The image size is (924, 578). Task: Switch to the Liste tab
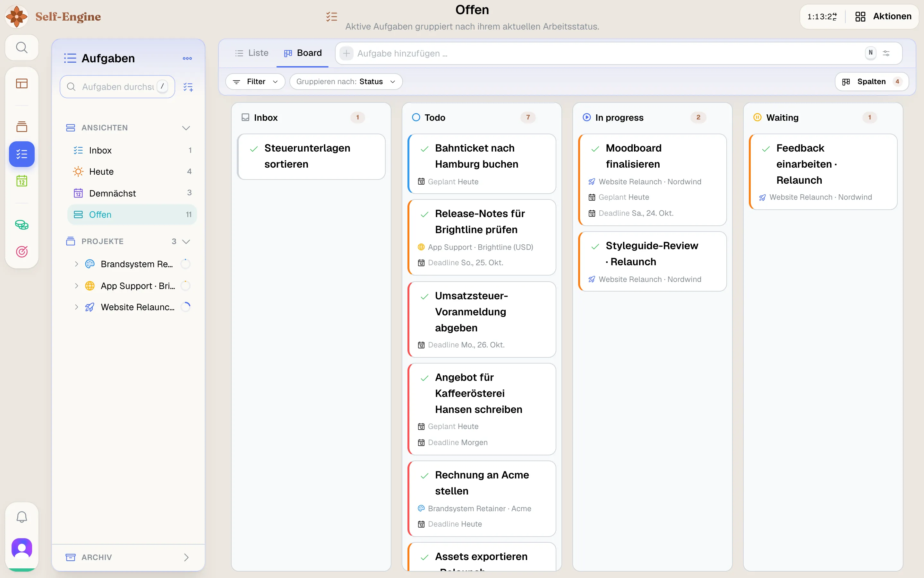point(251,53)
